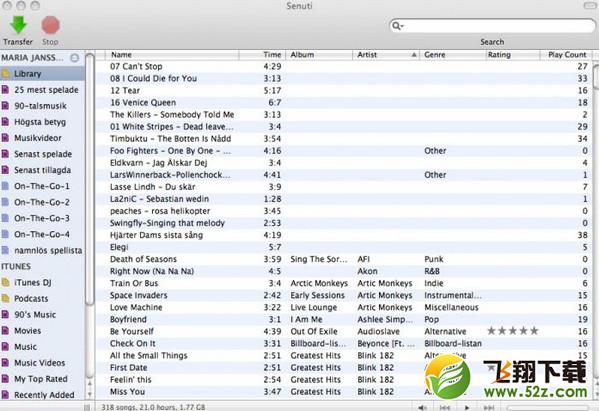This screenshot has height=411, width=599.
Task: Select the 90's Music playlist icon
Action: [x=5, y=314]
